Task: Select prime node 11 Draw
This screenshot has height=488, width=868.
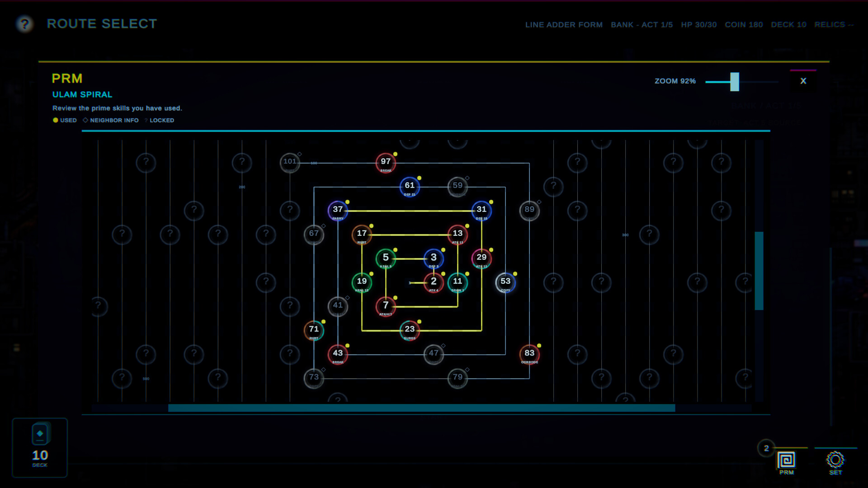Action: [458, 282]
